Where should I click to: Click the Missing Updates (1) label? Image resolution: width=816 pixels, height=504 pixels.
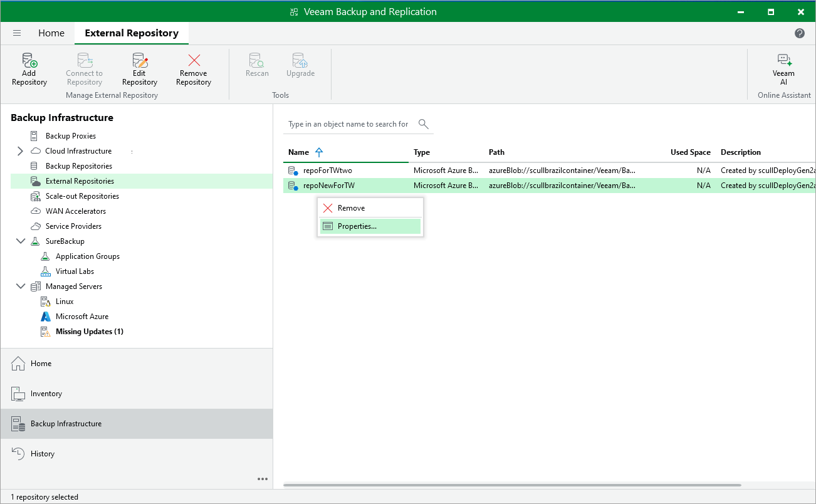click(90, 332)
